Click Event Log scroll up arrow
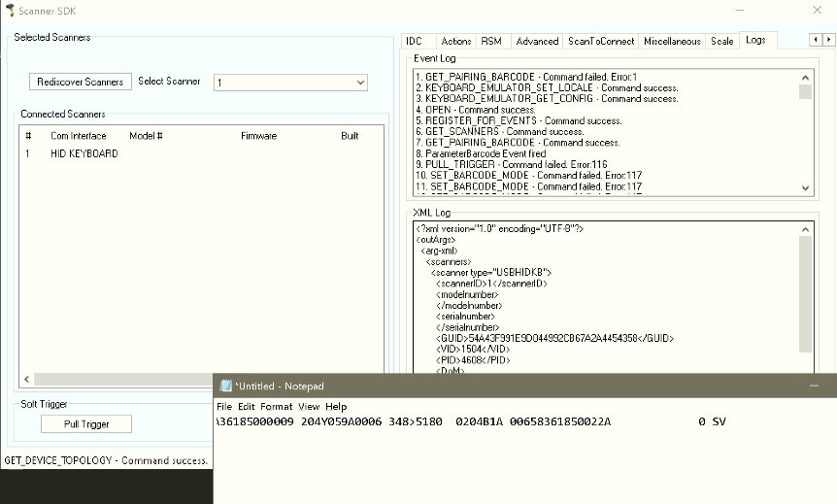Viewport: 837px width, 504px height. [806, 78]
